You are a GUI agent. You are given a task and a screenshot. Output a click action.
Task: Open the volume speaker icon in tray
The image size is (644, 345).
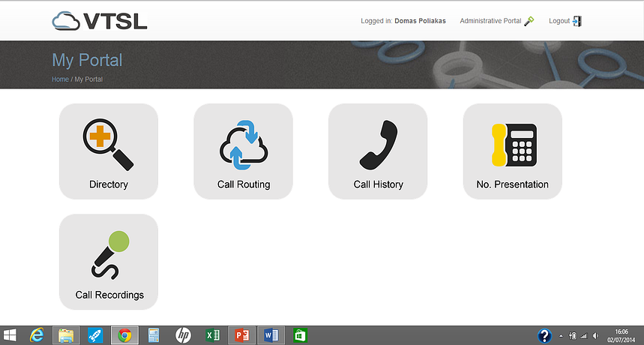pyautogui.click(x=595, y=335)
